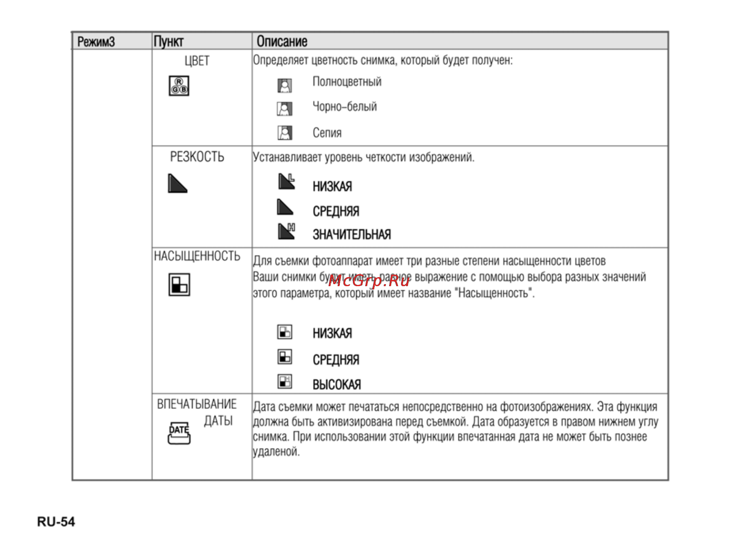Click the saturation icon beside ВЫСОКАЯ
Screen dimensions: 733x560
[285, 382]
